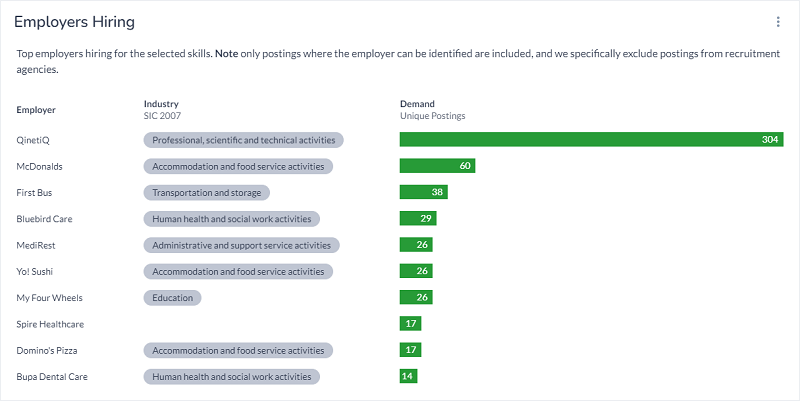Click the QinetiQ bar showing 304 postings
The width and height of the screenshot is (800, 401).
point(590,140)
